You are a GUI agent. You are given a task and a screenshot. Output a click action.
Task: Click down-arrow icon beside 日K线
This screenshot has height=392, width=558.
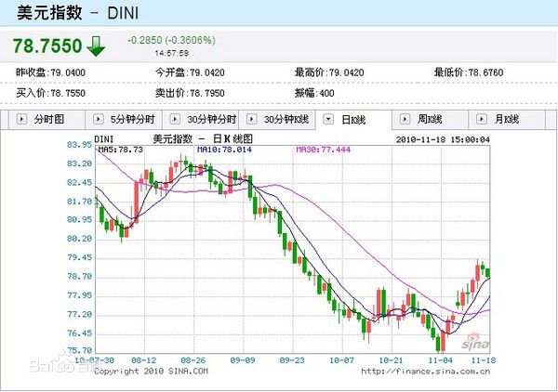coord(328,120)
